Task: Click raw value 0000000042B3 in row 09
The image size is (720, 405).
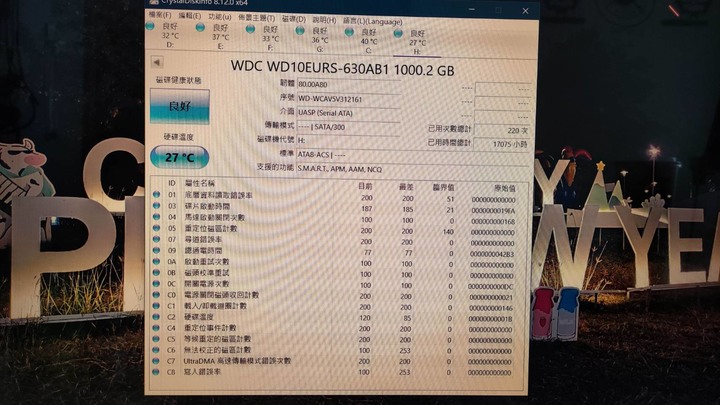Action: point(491,254)
